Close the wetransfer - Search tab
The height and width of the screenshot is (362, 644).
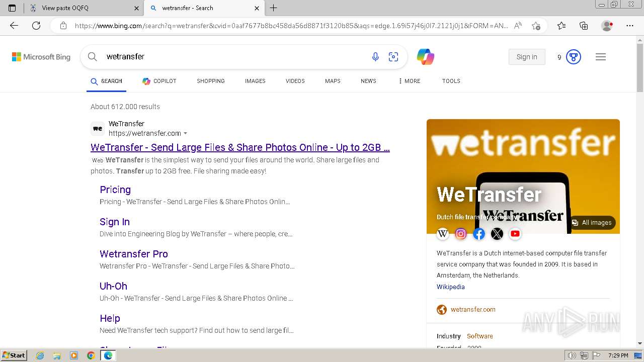[x=257, y=8]
